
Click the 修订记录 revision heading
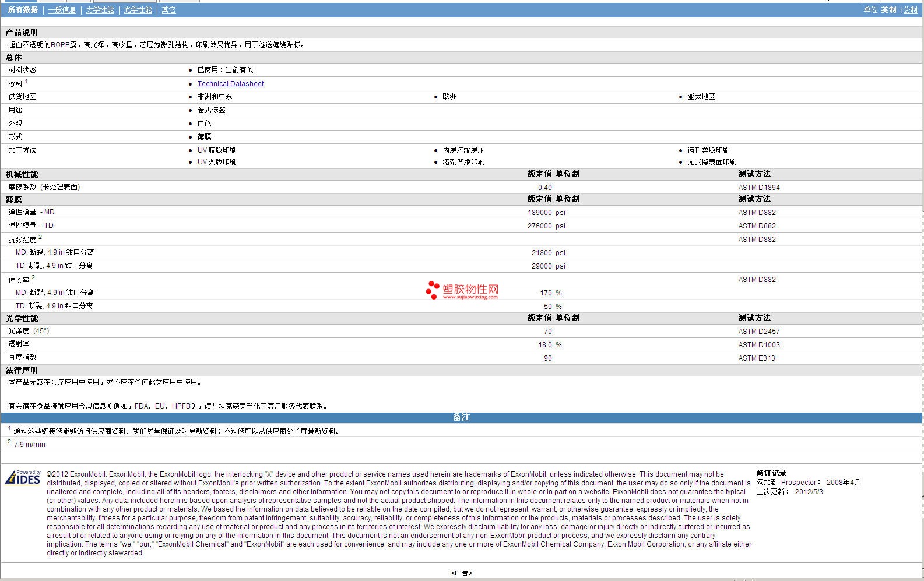coord(771,473)
